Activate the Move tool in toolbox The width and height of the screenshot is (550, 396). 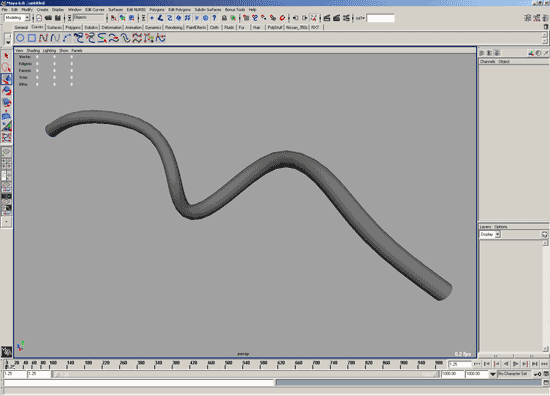coord(6,79)
